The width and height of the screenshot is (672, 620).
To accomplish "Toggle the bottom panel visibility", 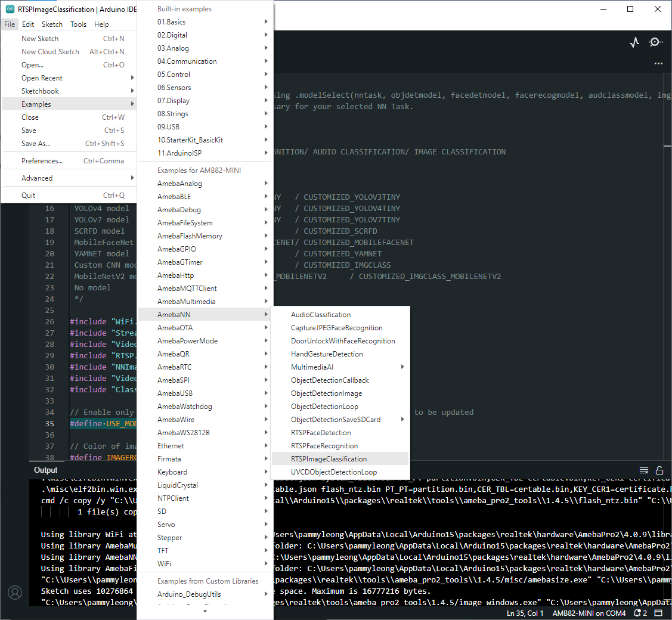I will pos(658,613).
